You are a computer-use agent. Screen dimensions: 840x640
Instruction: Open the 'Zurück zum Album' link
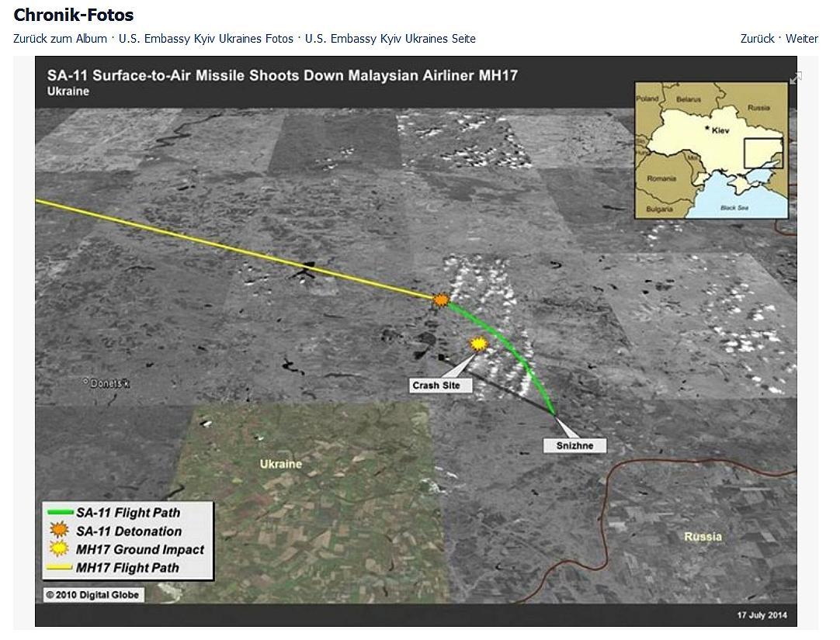[60, 39]
